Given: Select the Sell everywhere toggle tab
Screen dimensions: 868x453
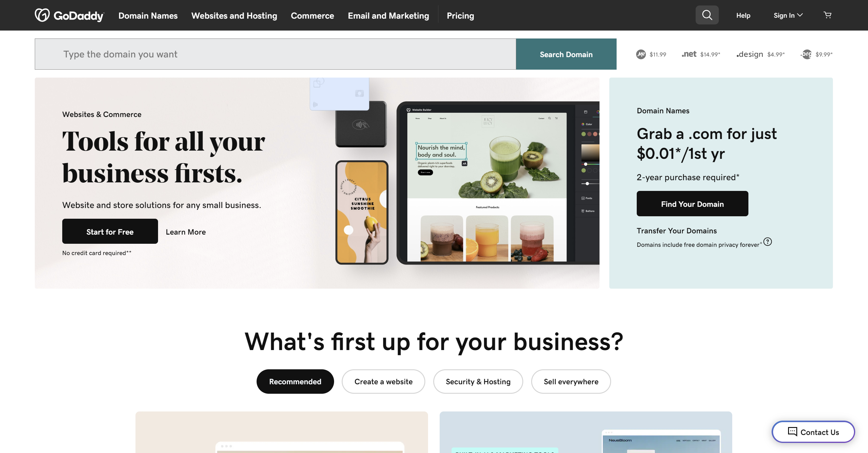Looking at the screenshot, I should 571,381.
